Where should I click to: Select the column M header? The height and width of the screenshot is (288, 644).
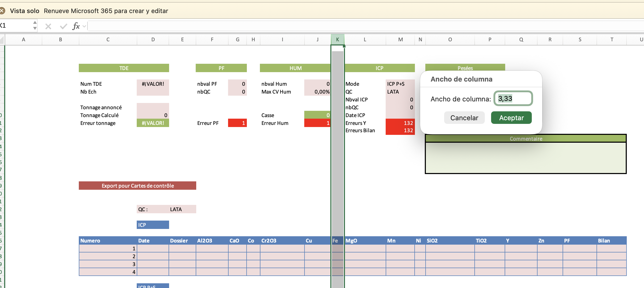tap(400, 39)
